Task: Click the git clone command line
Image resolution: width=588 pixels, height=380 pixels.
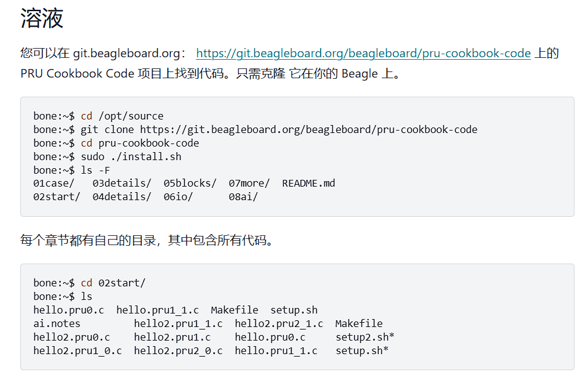Action: [x=256, y=129]
